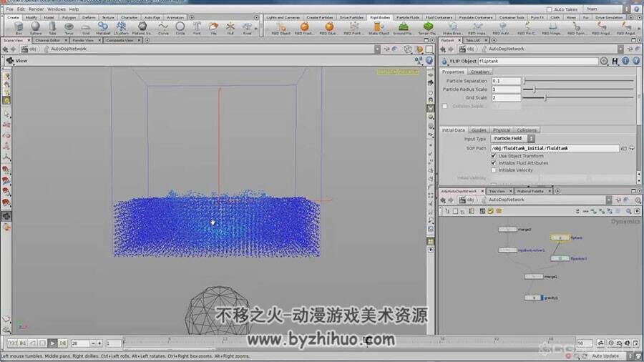Select the Metaball shelf tool

(x=102, y=29)
